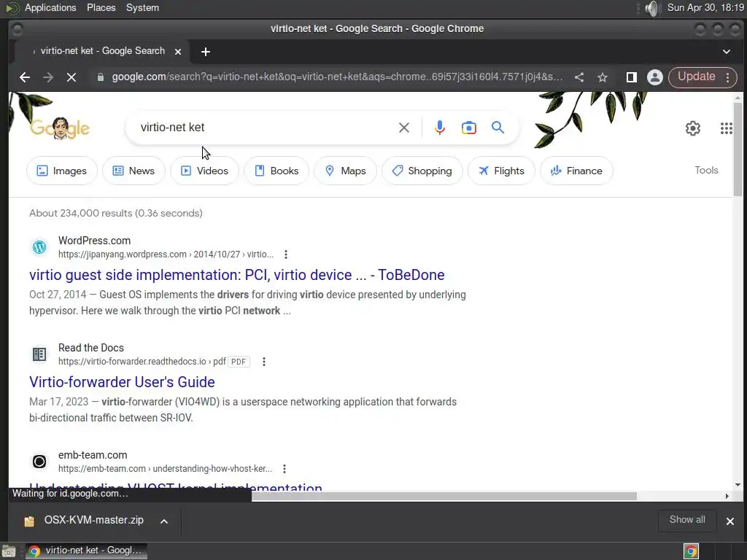Screen dimensions: 747x560
Task: Filter results by Shopping
Action: coord(422,171)
